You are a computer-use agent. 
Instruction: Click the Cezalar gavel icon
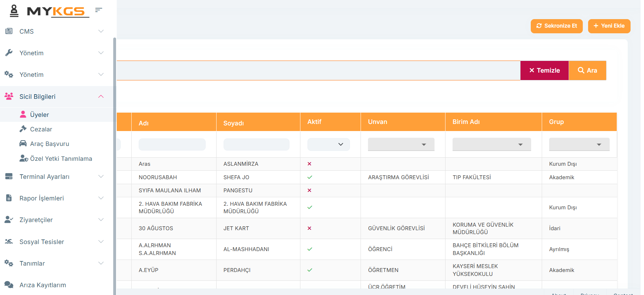(x=23, y=129)
